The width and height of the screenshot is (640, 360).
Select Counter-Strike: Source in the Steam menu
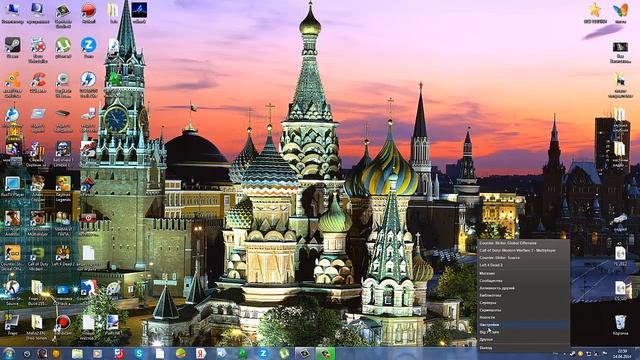pos(524,258)
